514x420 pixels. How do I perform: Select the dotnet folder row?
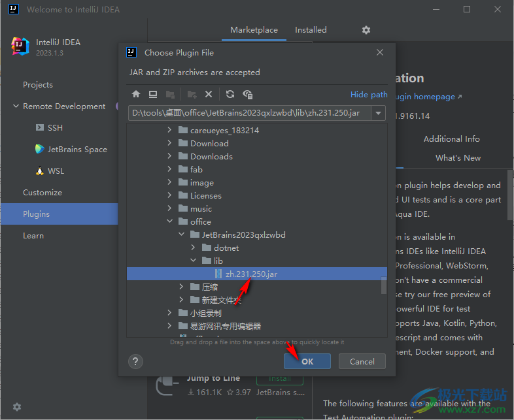click(256, 248)
